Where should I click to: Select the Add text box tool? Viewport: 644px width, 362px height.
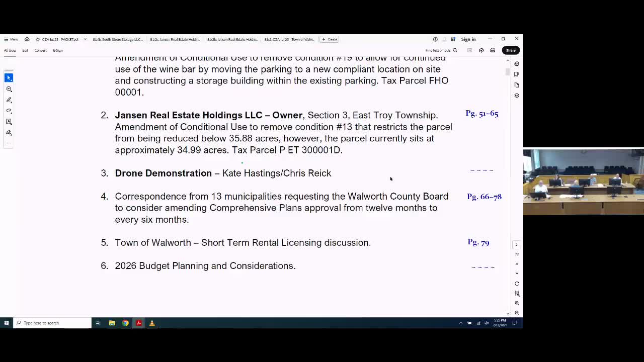click(x=9, y=122)
